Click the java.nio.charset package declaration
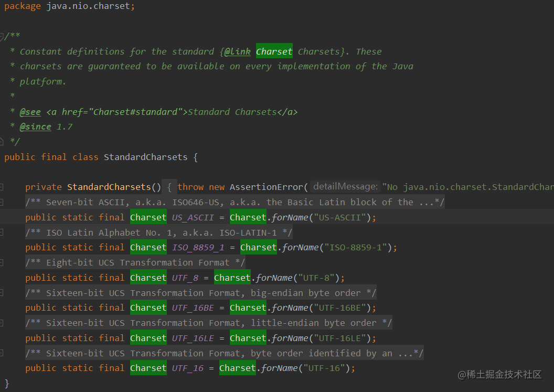The image size is (554, 392). (90, 6)
